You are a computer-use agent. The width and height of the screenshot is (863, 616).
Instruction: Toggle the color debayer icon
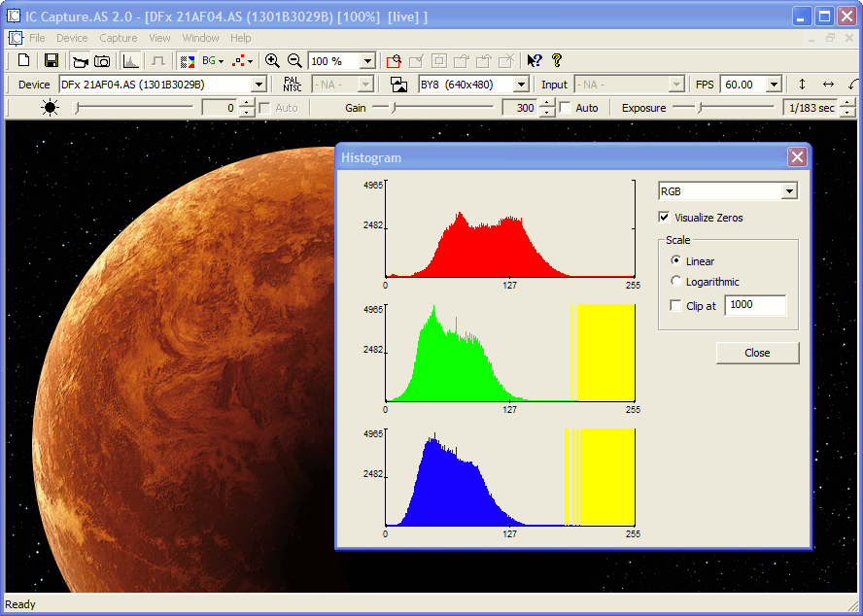point(188,61)
